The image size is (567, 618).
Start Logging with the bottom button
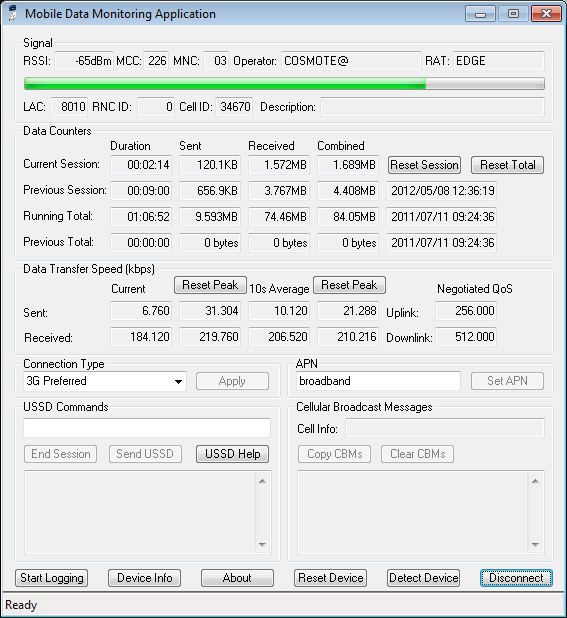click(52, 578)
